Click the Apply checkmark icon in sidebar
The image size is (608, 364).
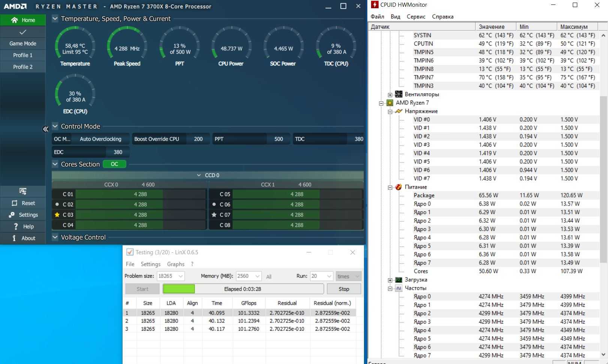tap(23, 32)
